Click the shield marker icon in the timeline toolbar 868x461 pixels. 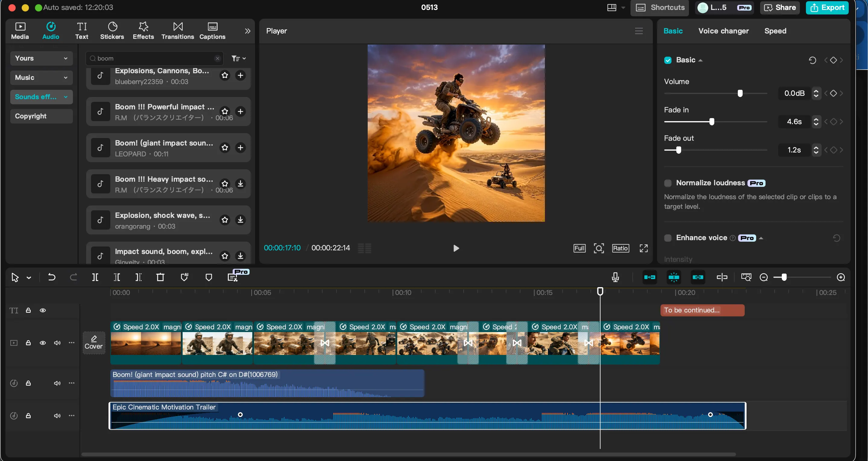(x=209, y=277)
